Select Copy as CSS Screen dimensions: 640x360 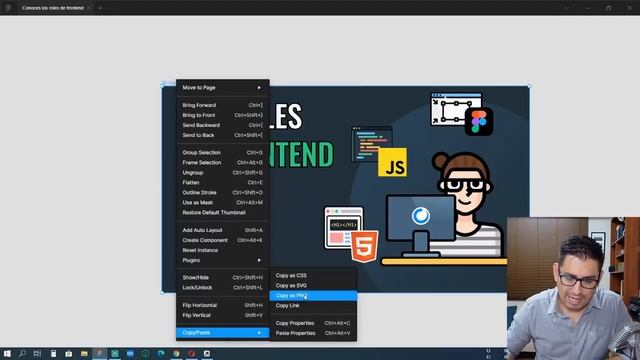313,276
